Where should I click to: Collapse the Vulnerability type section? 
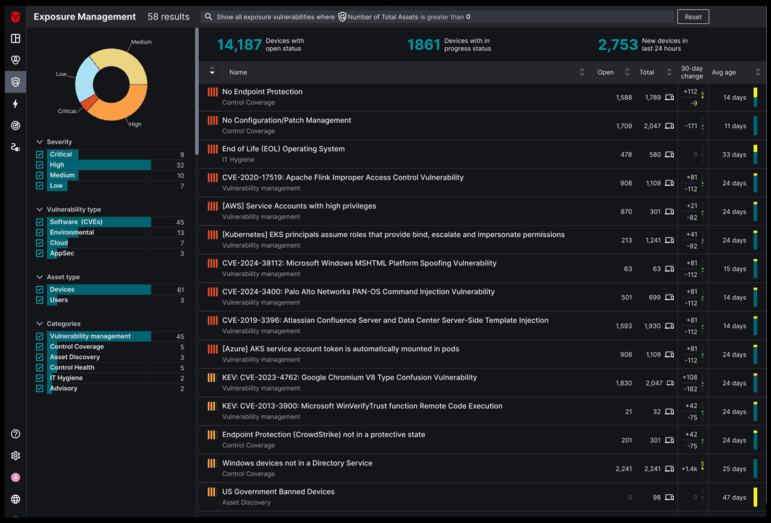[40, 209]
